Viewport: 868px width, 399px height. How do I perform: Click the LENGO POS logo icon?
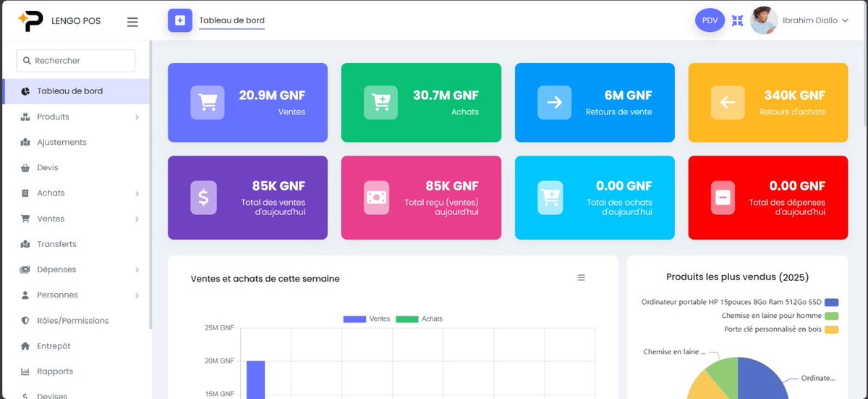pyautogui.click(x=30, y=21)
